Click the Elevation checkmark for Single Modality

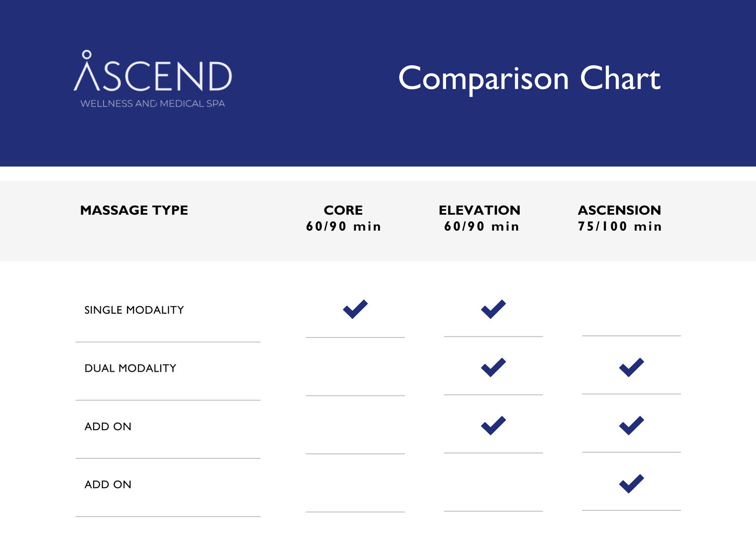pos(493,309)
